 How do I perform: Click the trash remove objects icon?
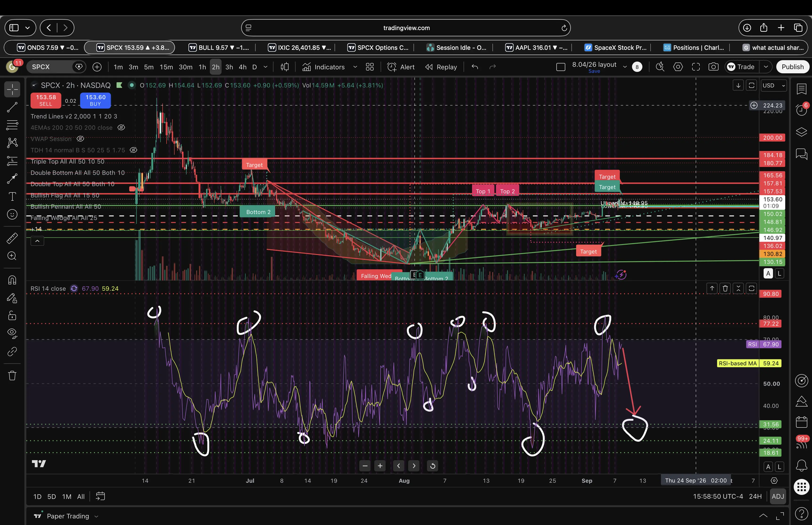[x=12, y=376]
